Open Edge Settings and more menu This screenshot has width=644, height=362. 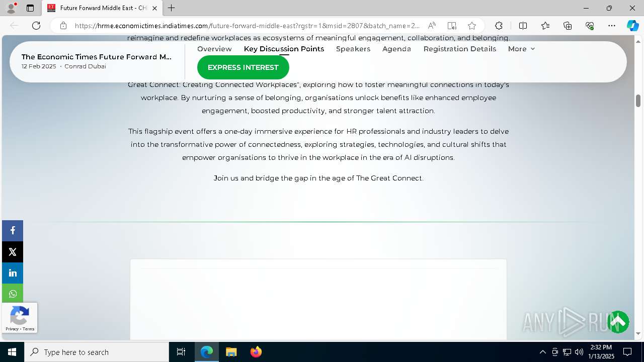[x=612, y=26]
